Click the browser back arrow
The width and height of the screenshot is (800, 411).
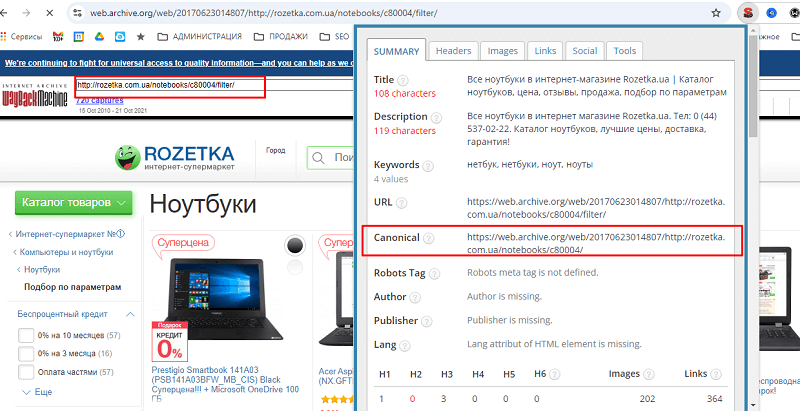[4, 13]
